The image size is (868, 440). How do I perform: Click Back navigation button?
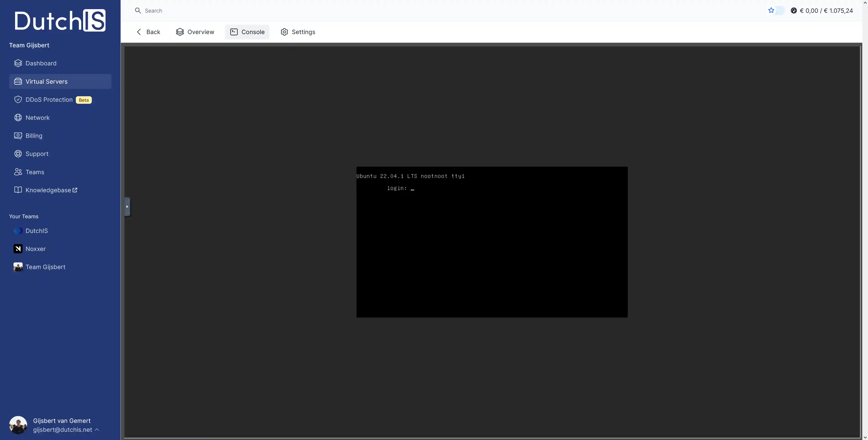(148, 32)
